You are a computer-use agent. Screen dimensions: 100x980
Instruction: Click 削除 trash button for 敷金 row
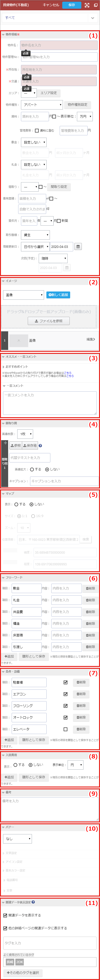90,588
